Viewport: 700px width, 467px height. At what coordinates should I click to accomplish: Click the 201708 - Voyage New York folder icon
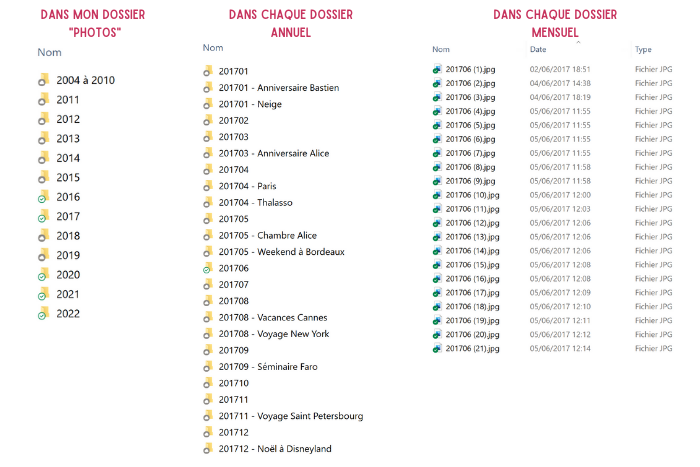click(x=208, y=334)
